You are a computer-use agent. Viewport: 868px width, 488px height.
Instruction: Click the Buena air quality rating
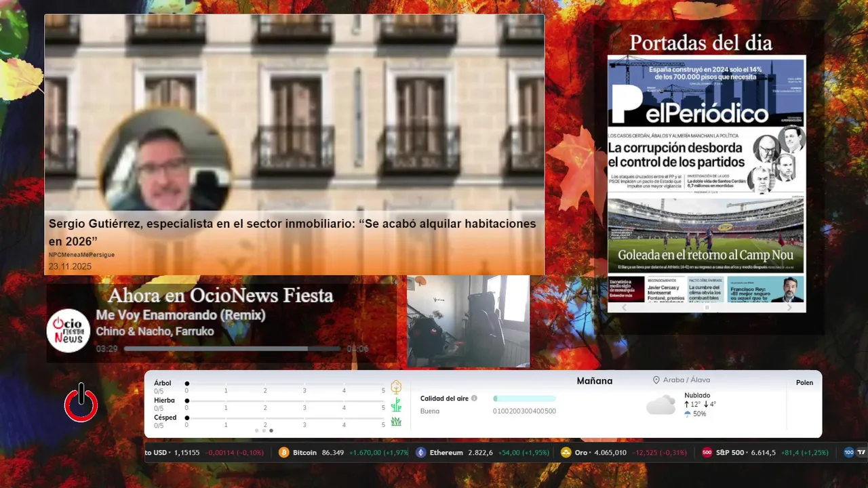pos(430,411)
